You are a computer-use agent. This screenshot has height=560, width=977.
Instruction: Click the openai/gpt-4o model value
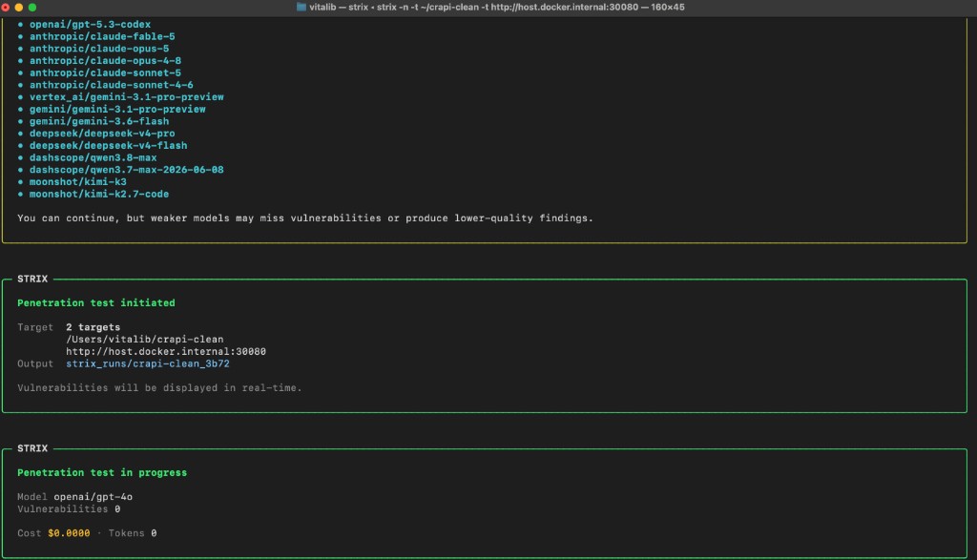[x=93, y=497]
